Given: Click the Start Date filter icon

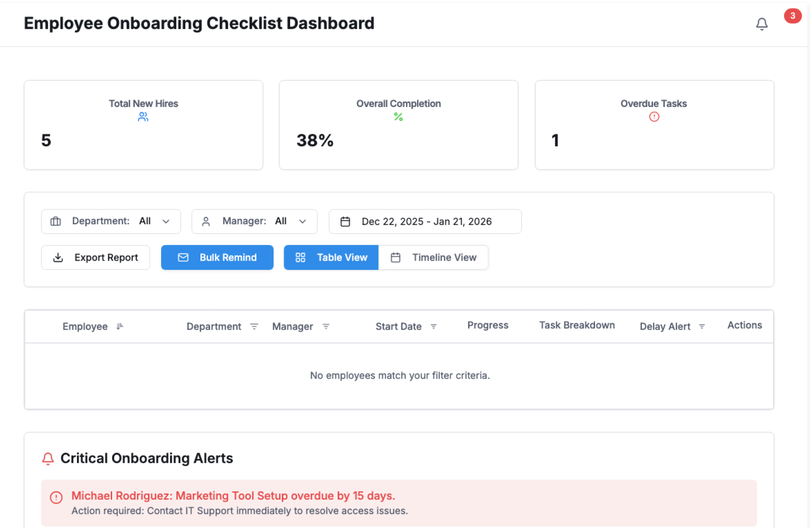Looking at the screenshot, I should tap(433, 327).
